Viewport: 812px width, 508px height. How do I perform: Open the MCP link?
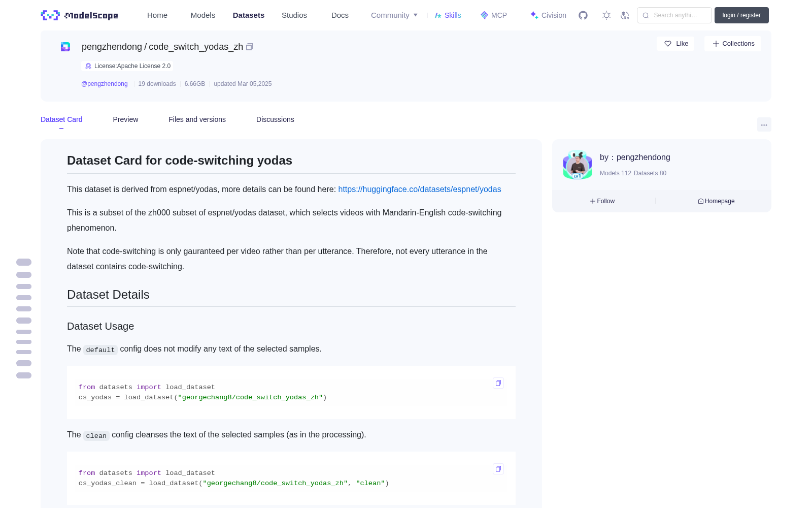[494, 15]
